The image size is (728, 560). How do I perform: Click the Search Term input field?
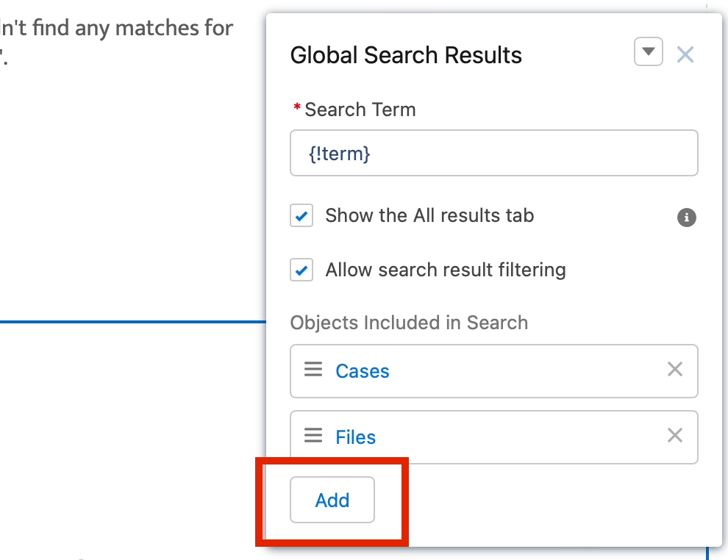point(494,153)
